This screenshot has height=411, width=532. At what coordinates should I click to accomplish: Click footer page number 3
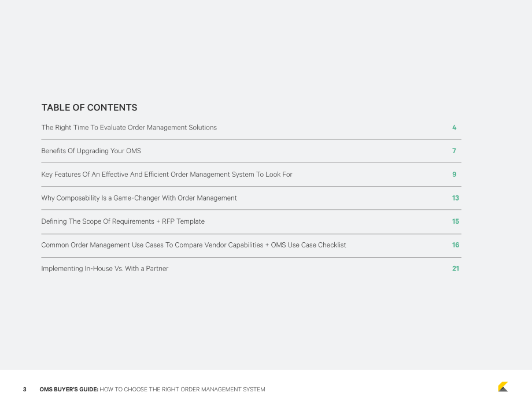pos(24,389)
